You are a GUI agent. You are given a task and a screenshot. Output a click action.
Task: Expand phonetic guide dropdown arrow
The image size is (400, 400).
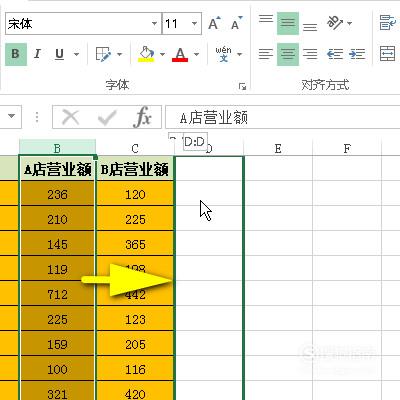coord(239,54)
